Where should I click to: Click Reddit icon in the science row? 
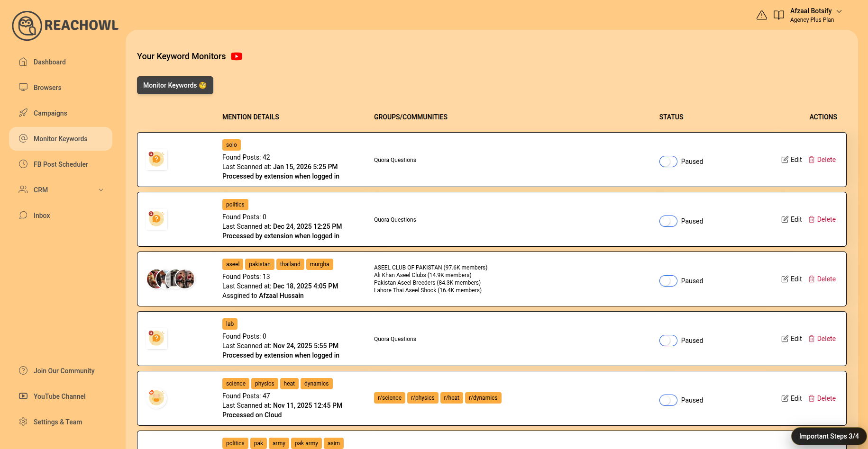coord(156,398)
